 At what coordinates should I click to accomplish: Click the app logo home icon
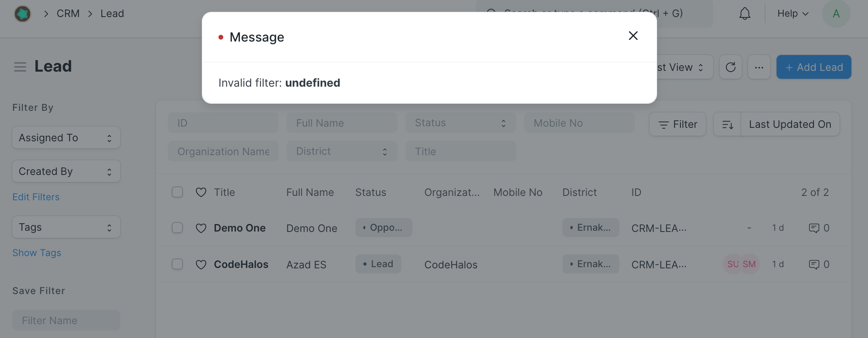[23, 14]
